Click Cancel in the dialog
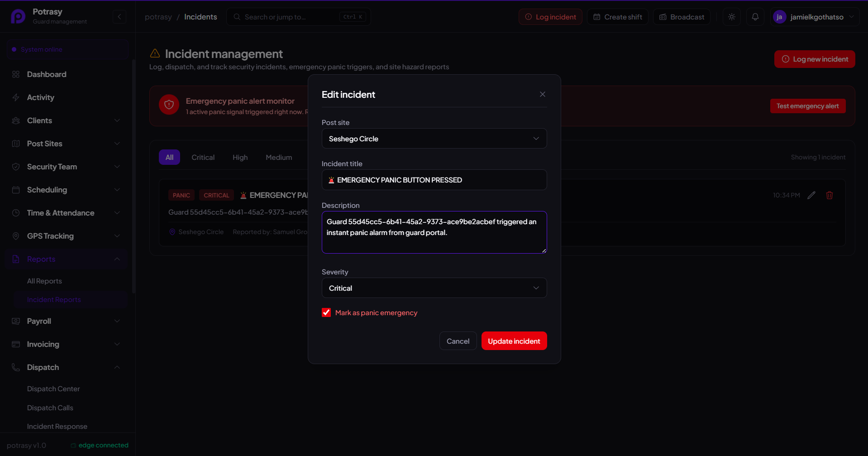 point(458,341)
